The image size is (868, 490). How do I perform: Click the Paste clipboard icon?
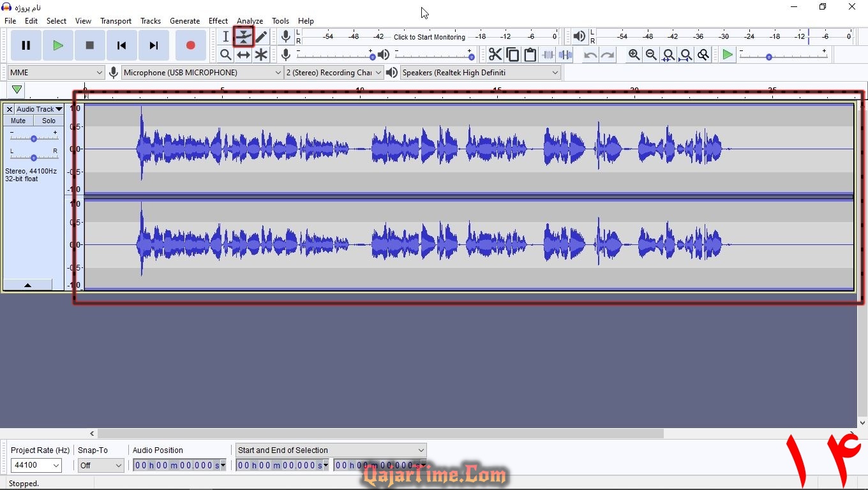(x=530, y=55)
